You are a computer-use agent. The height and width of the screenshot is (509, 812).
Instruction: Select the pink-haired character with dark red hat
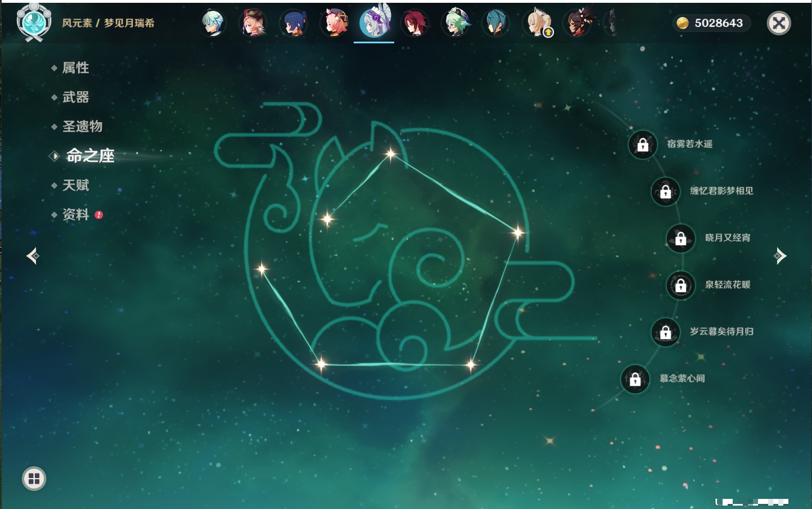point(253,23)
